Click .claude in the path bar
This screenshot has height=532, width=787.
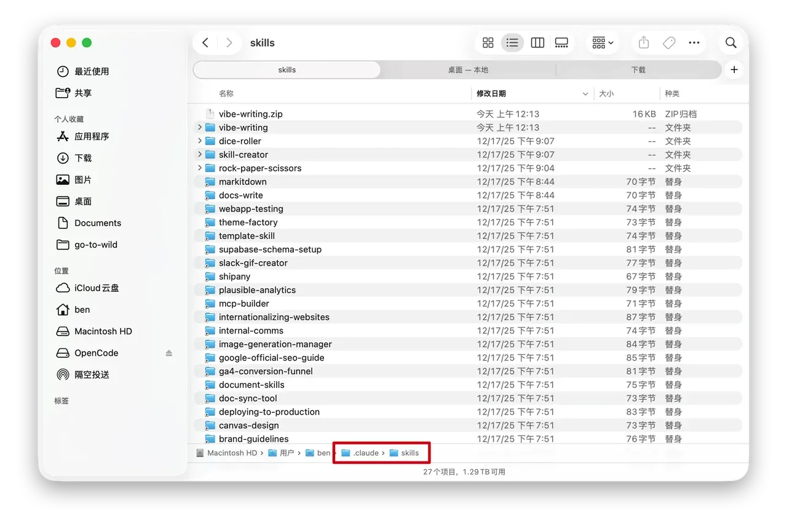pos(360,453)
